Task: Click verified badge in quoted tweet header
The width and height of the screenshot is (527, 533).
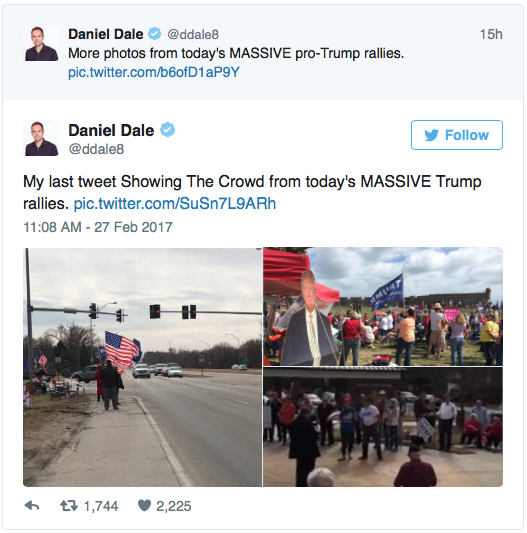Action: click(x=155, y=34)
